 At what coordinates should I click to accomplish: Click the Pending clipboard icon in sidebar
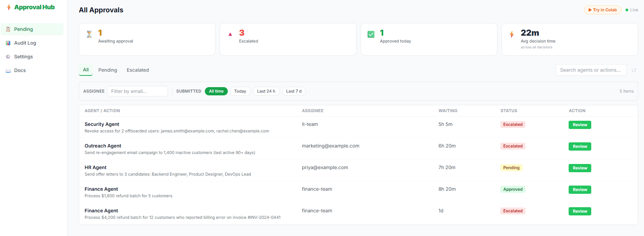click(8, 29)
